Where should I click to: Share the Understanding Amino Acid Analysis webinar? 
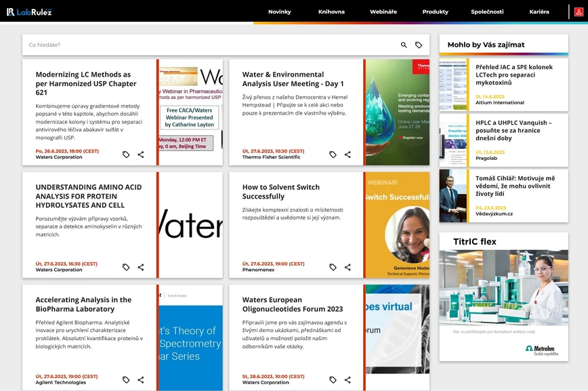141,267
